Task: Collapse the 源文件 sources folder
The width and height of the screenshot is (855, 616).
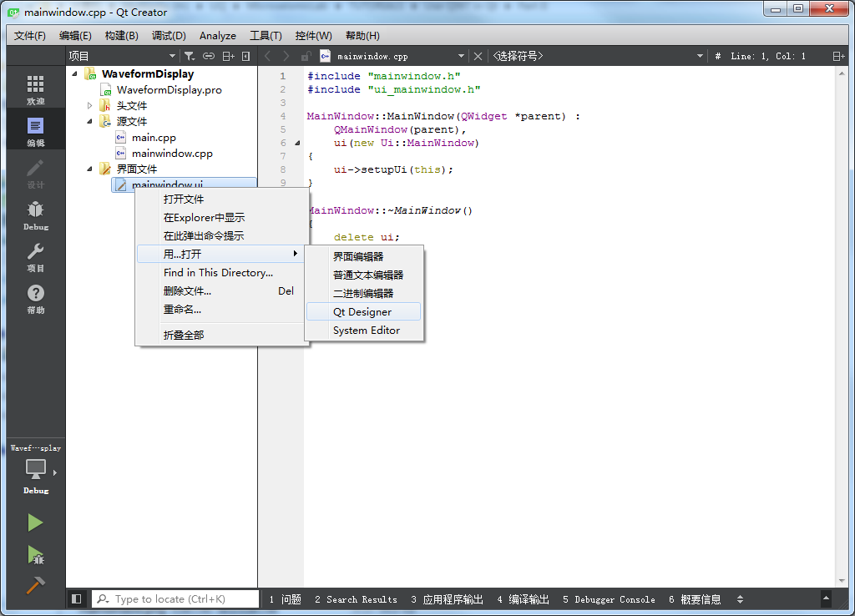Action: [x=90, y=121]
